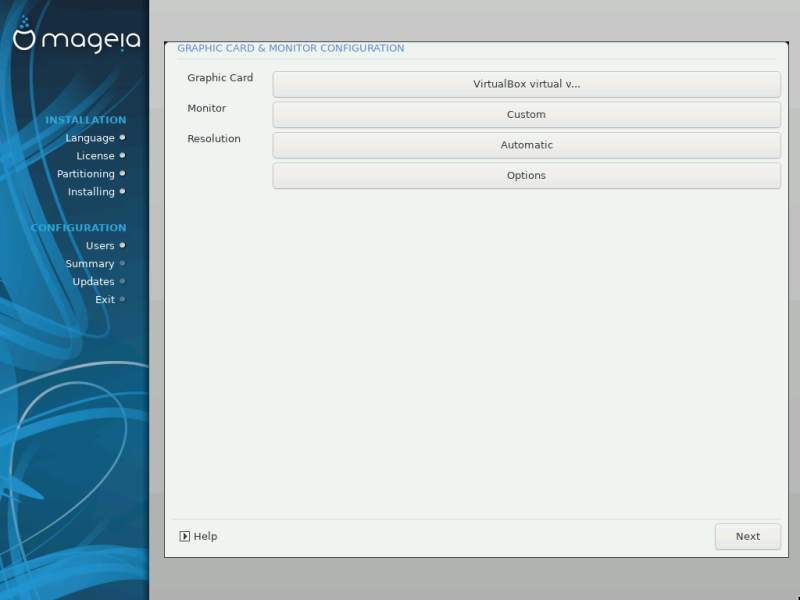Image resolution: width=800 pixels, height=600 pixels.
Task: Click the bullet dot next to Installing
Action: pyautogui.click(x=122, y=191)
